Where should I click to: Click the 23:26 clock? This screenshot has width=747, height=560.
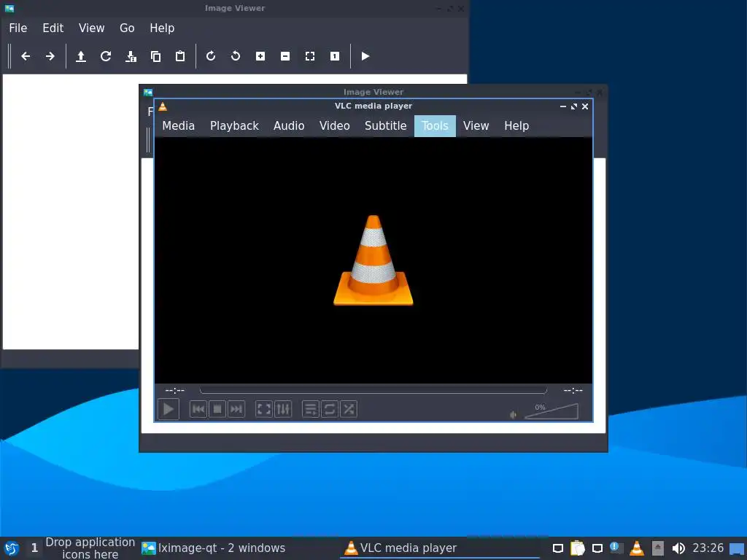click(x=708, y=548)
